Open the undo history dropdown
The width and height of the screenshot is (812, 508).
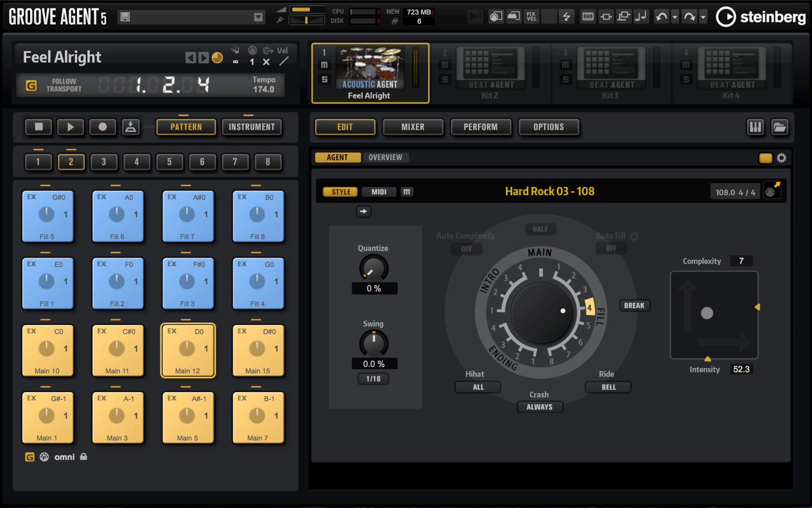(x=675, y=17)
